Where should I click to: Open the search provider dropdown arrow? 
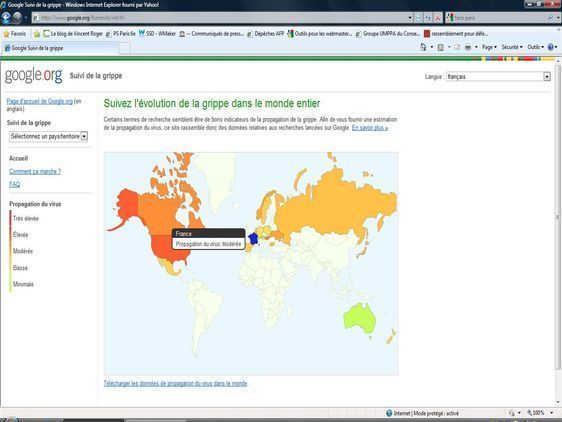[558, 18]
